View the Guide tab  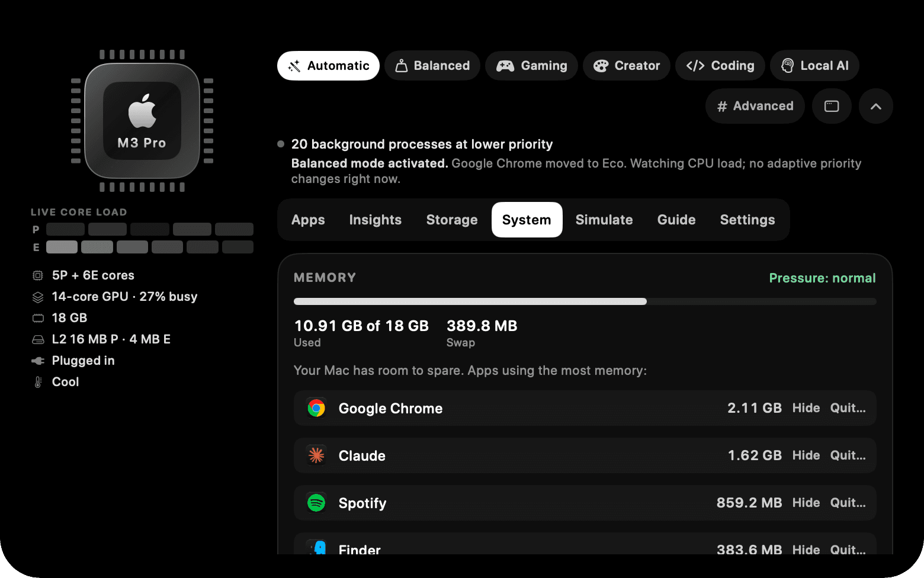676,220
